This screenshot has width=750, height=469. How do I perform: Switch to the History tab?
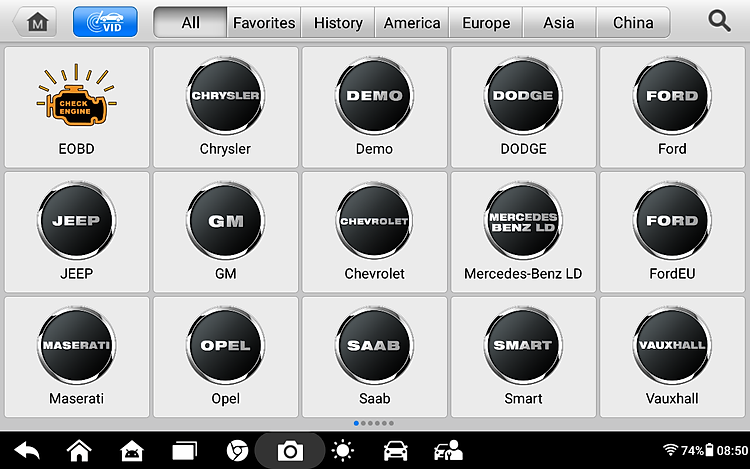point(338,22)
